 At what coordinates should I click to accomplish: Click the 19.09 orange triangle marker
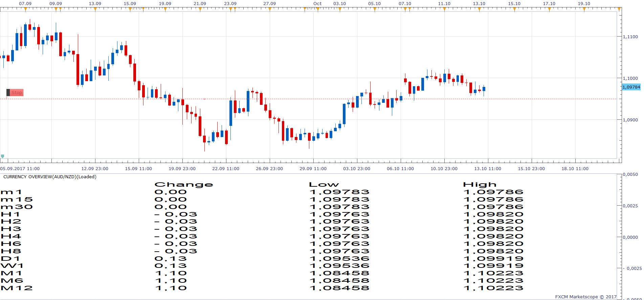pyautogui.click(x=165, y=9)
